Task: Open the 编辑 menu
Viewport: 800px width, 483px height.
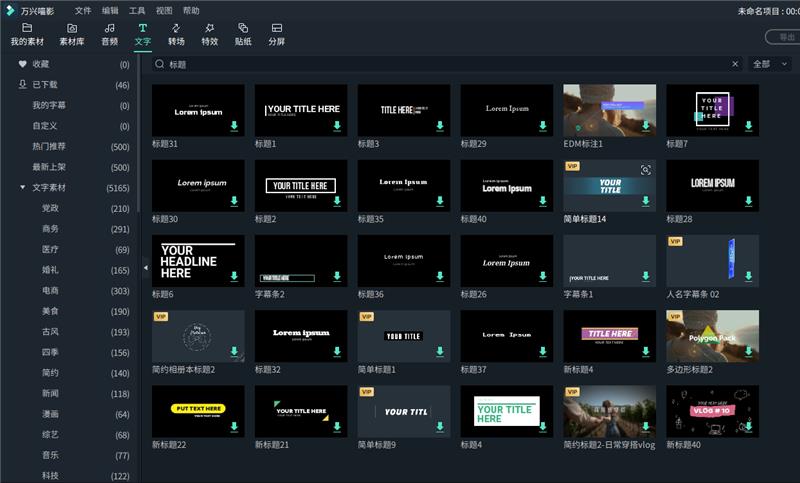Action: 110,11
